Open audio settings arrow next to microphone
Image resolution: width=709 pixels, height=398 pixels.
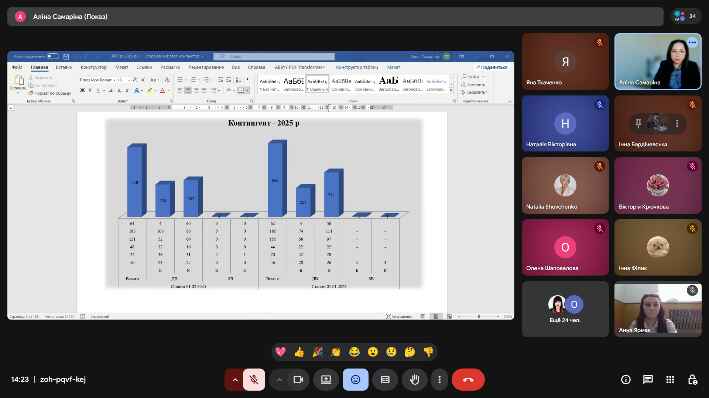[x=235, y=379]
